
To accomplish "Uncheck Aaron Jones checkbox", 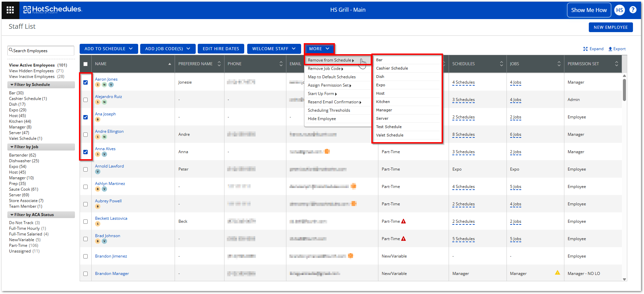I will click(86, 82).
